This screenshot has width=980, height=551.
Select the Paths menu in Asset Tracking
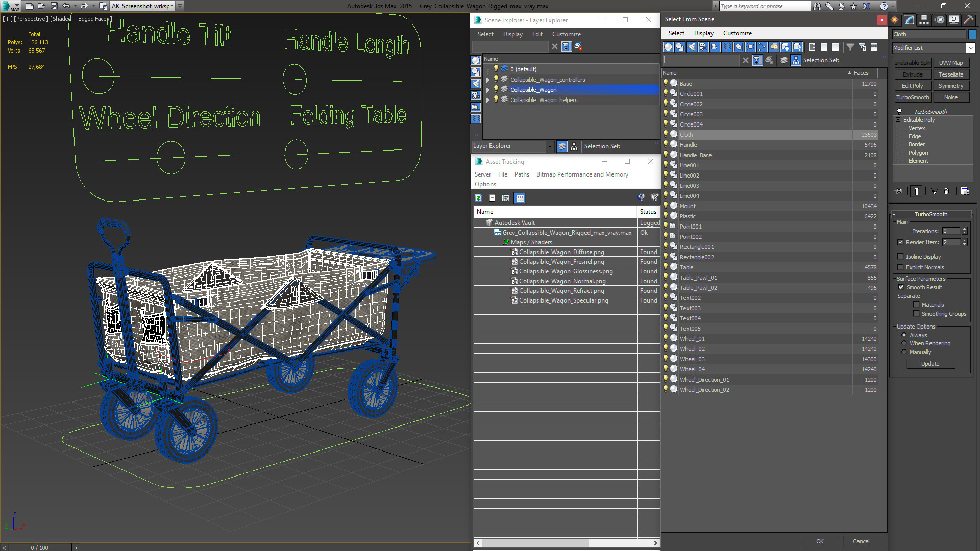click(x=522, y=174)
